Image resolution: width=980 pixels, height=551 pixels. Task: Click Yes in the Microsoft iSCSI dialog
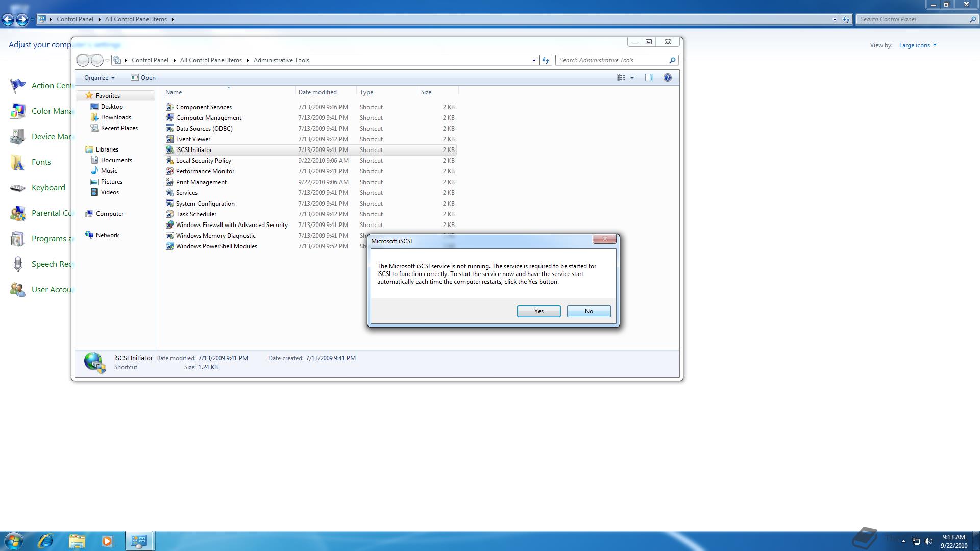point(538,311)
